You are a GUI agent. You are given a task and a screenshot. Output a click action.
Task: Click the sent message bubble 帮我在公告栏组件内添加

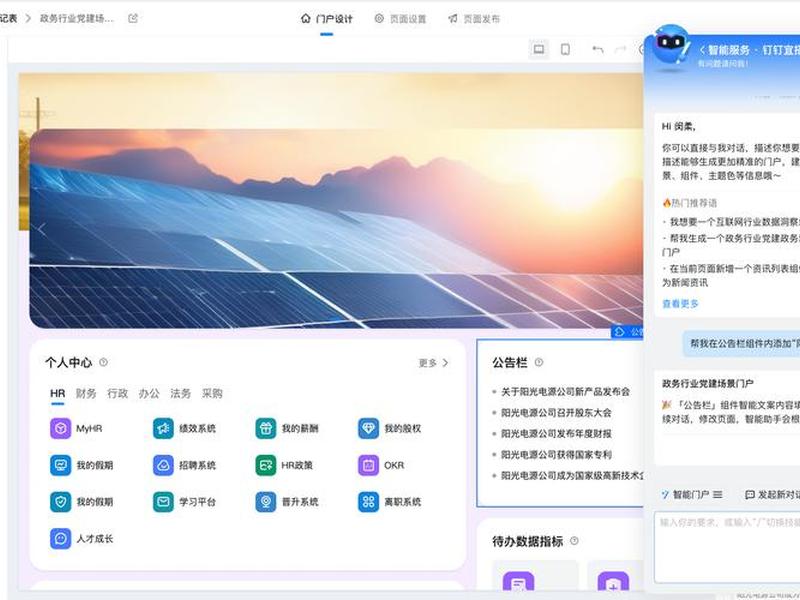point(741,343)
